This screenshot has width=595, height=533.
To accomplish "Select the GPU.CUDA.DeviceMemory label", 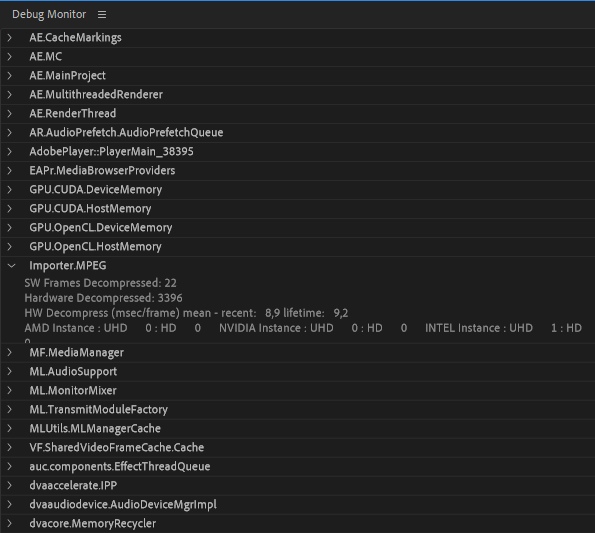I will pyautogui.click(x=96, y=189).
